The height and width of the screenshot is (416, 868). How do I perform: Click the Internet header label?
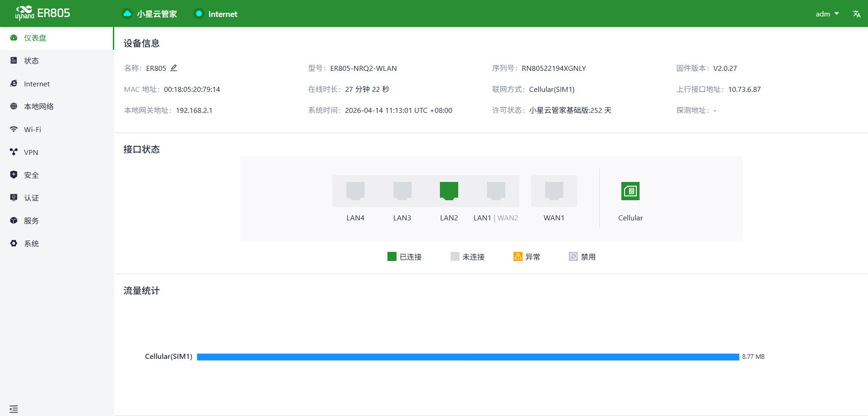(x=223, y=14)
